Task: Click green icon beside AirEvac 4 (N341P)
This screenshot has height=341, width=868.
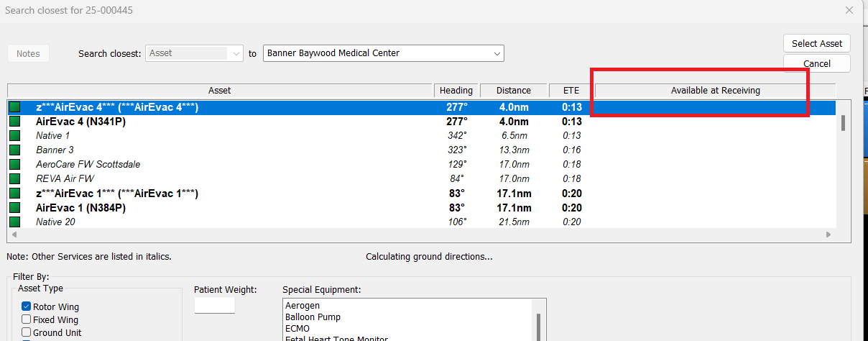Action: click(x=14, y=122)
